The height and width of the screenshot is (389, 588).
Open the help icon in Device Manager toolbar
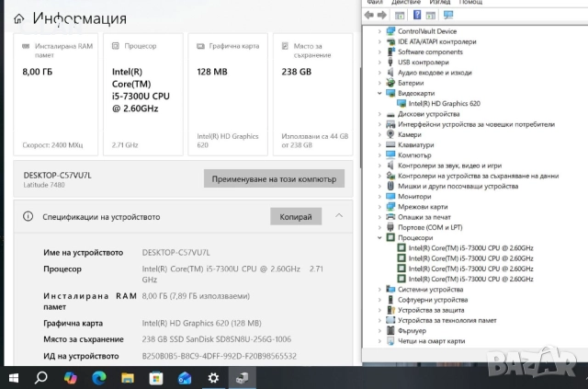coord(416,15)
